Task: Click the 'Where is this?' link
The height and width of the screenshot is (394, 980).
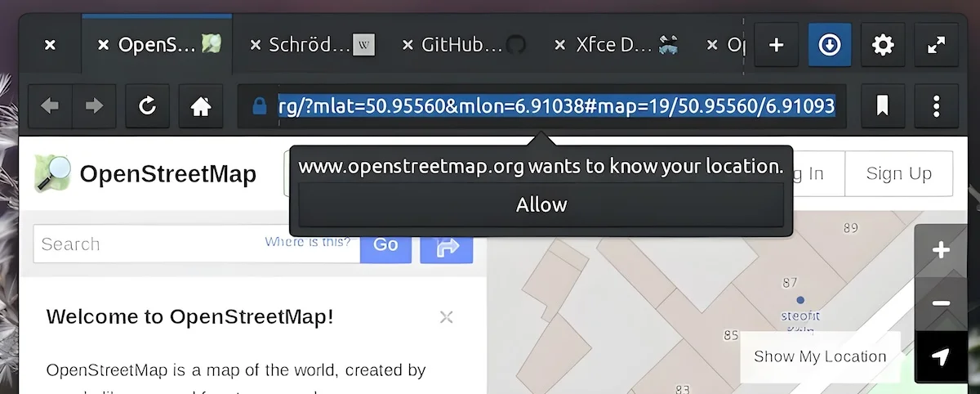Action: pyautogui.click(x=307, y=241)
